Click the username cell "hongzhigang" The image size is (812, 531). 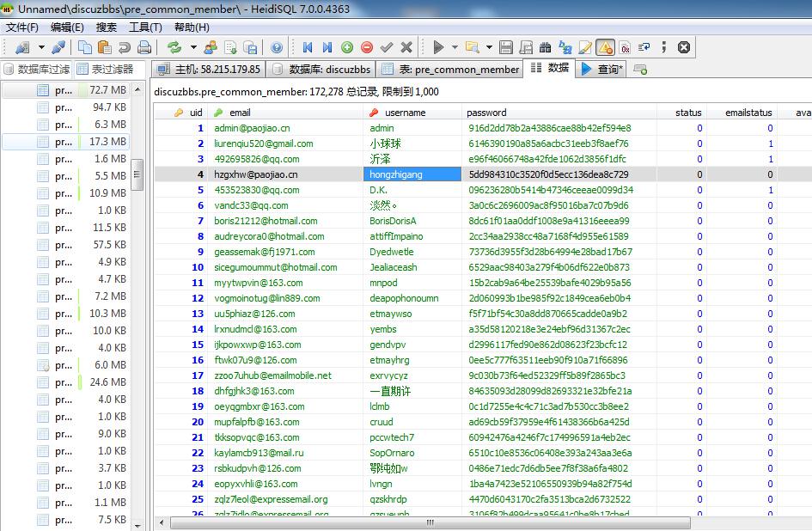point(412,174)
